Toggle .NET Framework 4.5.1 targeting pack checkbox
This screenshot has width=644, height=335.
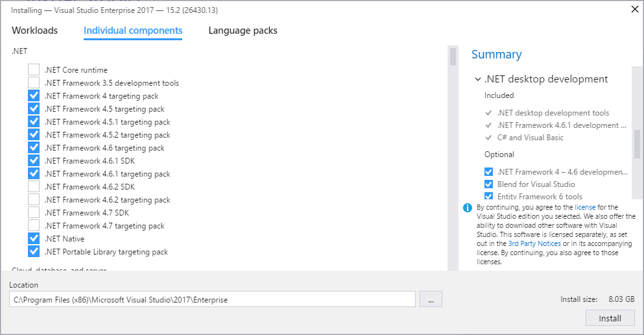34,121
